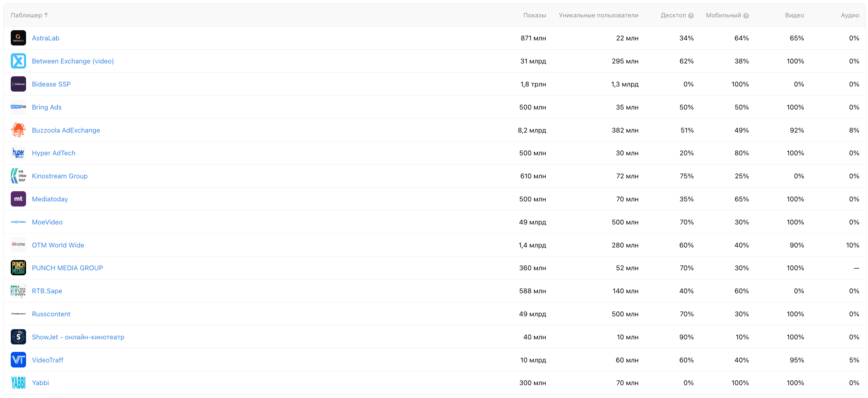Open the OTM World Wide link
The width and height of the screenshot is (868, 398).
point(58,245)
